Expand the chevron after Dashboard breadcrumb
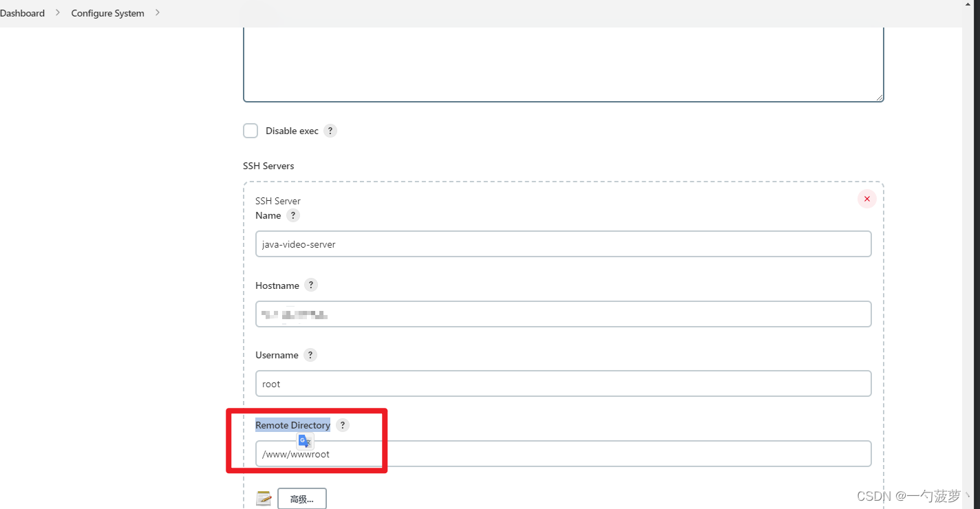 (x=58, y=12)
